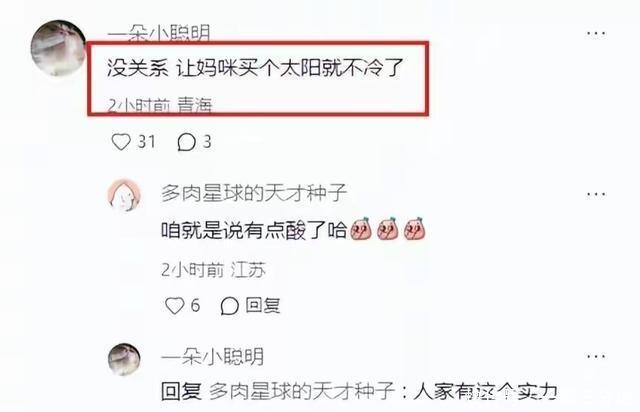The height and width of the screenshot is (412, 640).
Task: Open profile via 多肉星球的天才种子 username
Action: pos(254,193)
